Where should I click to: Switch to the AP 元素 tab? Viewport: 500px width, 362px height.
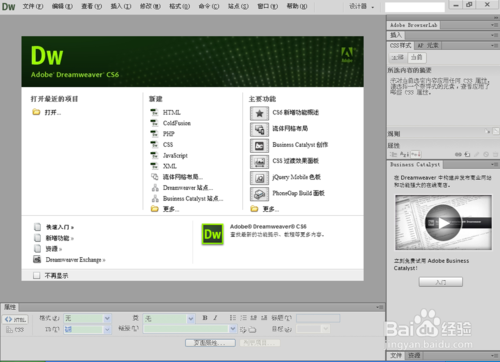428,45
